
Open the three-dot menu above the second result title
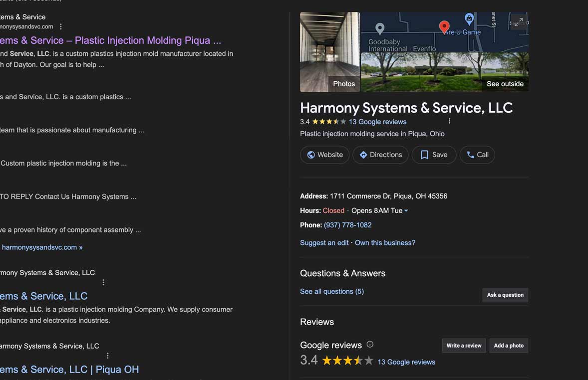pyautogui.click(x=103, y=282)
